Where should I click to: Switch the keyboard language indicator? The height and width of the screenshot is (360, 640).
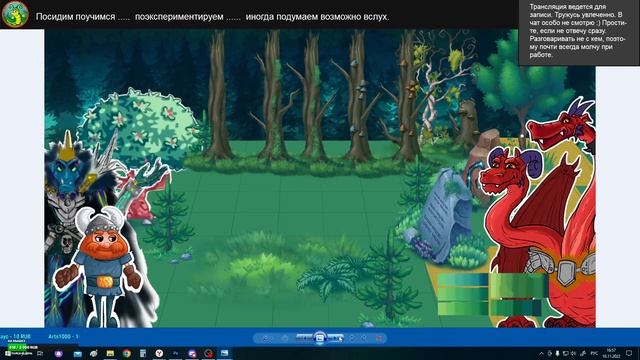(594, 353)
